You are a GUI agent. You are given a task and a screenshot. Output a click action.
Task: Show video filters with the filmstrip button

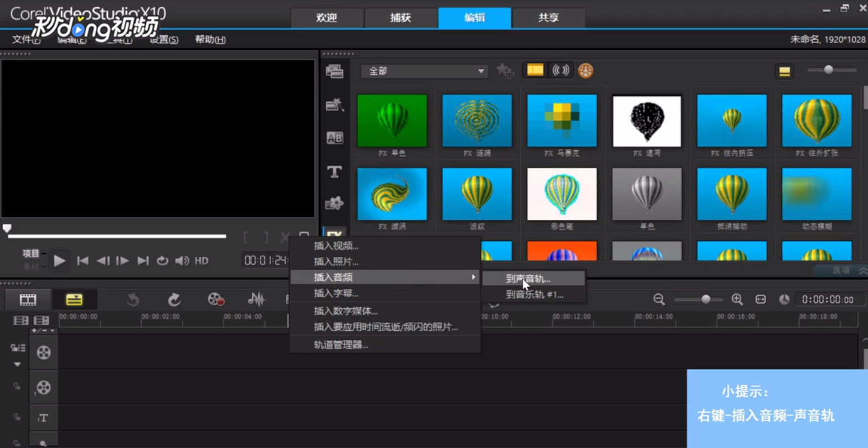click(535, 70)
